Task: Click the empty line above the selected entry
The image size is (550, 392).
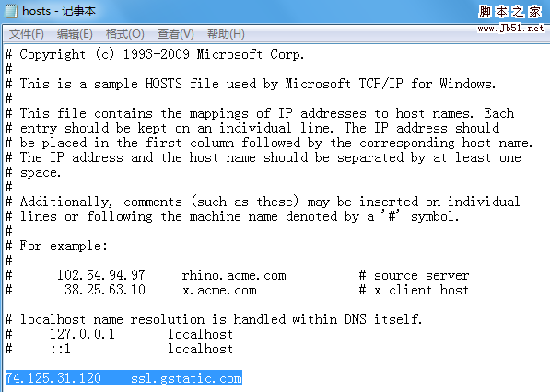Action: tap(275, 363)
